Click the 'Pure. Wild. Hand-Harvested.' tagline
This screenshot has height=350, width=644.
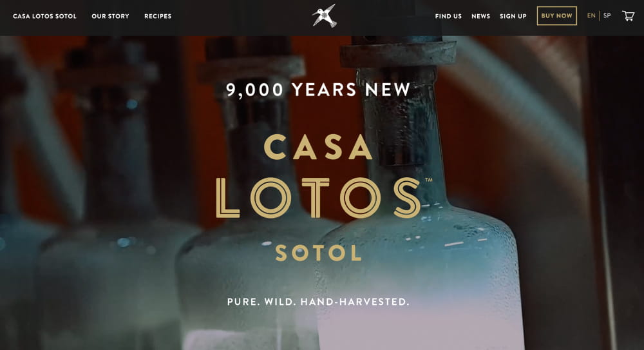click(x=318, y=302)
